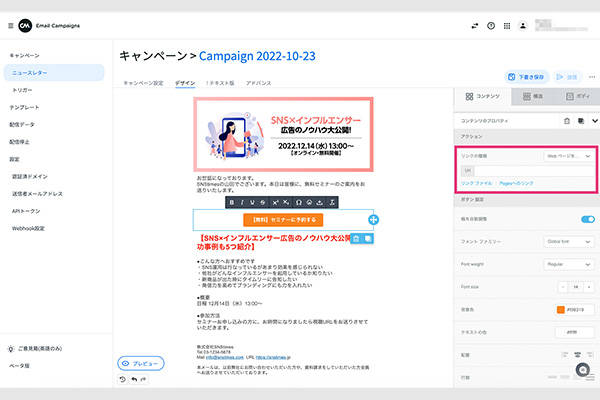Click the プレビュー preview button

[142, 363]
